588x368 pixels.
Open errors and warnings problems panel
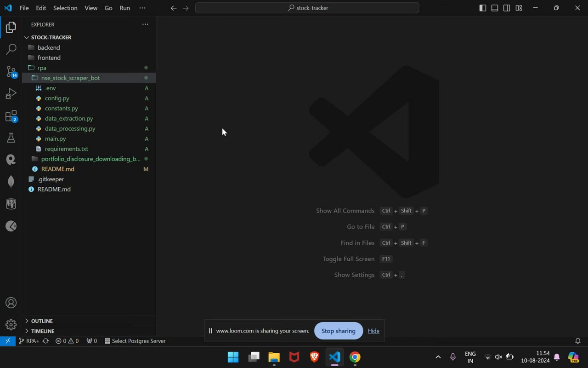coord(67,341)
